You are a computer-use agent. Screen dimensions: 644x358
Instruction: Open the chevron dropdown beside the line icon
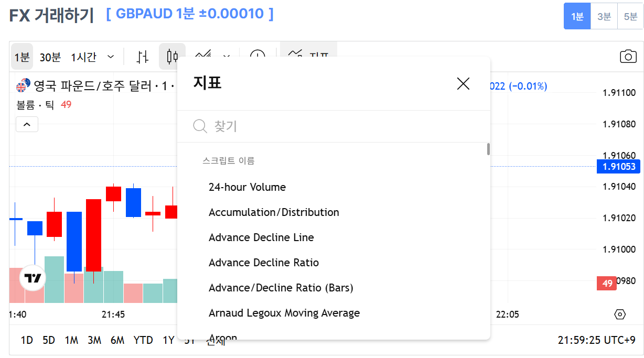point(226,57)
